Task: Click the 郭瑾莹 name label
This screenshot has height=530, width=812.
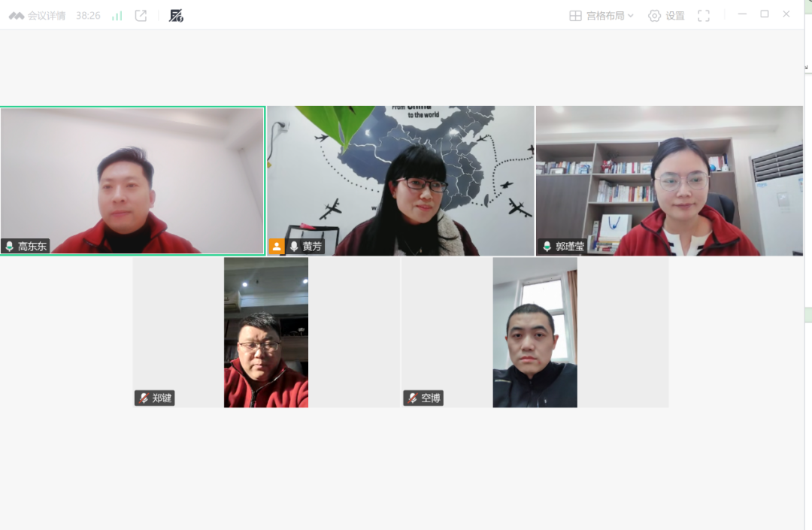Action: [x=569, y=247]
